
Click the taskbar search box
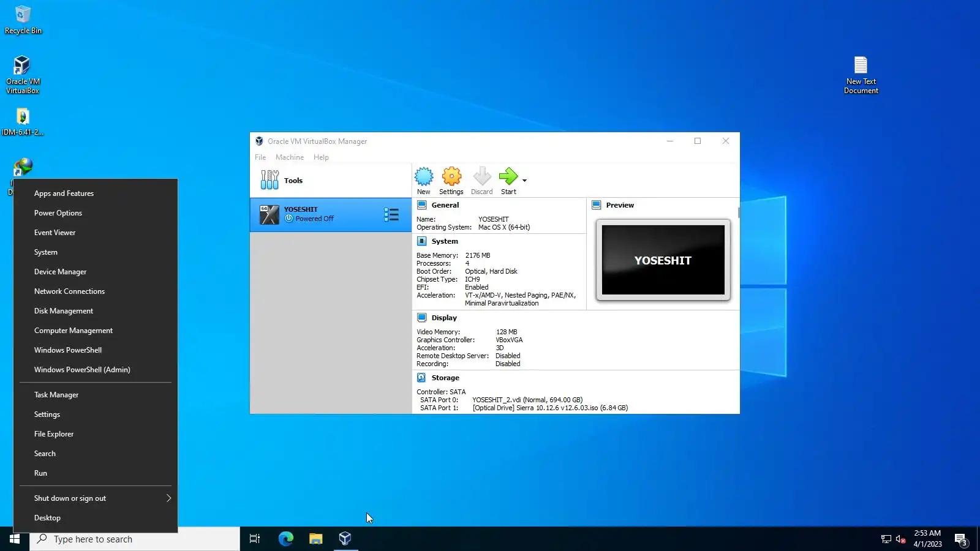tap(135, 539)
